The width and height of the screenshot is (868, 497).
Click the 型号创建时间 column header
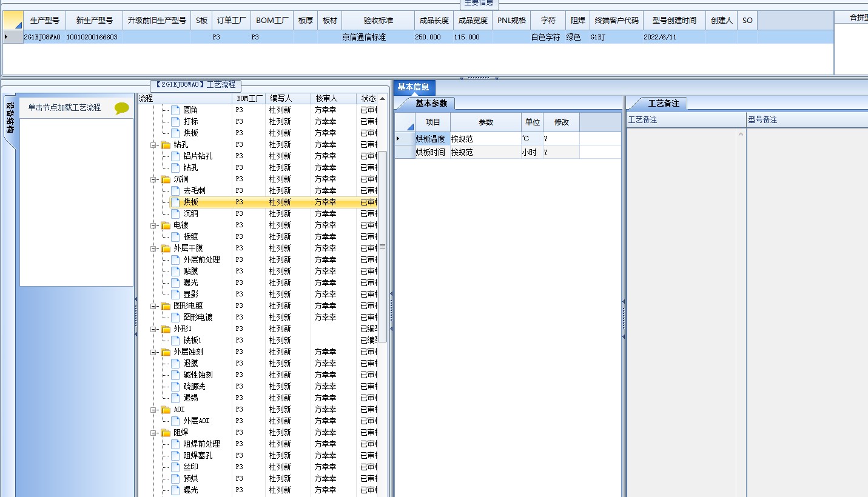675,21
